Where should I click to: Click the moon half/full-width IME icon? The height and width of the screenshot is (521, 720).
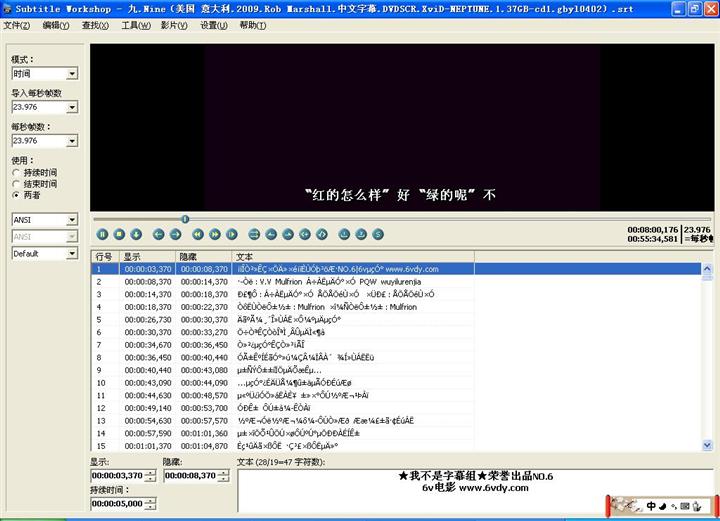663,506
